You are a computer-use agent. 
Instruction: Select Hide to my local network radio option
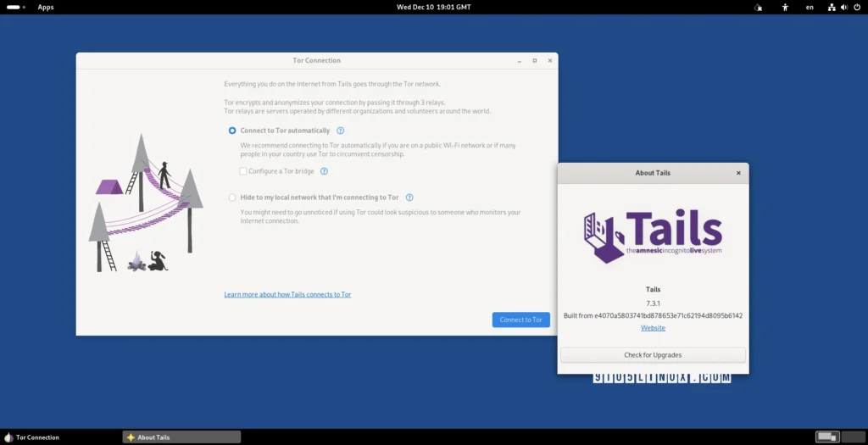point(232,197)
